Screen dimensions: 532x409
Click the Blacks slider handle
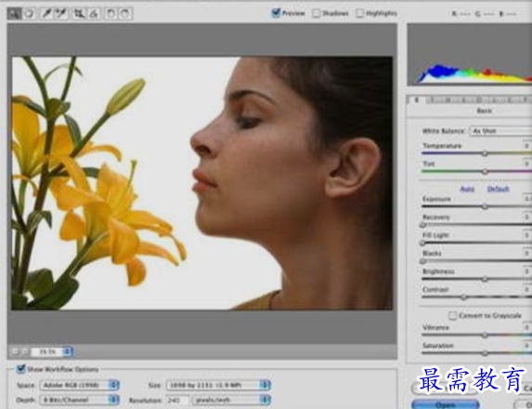tap(422, 261)
